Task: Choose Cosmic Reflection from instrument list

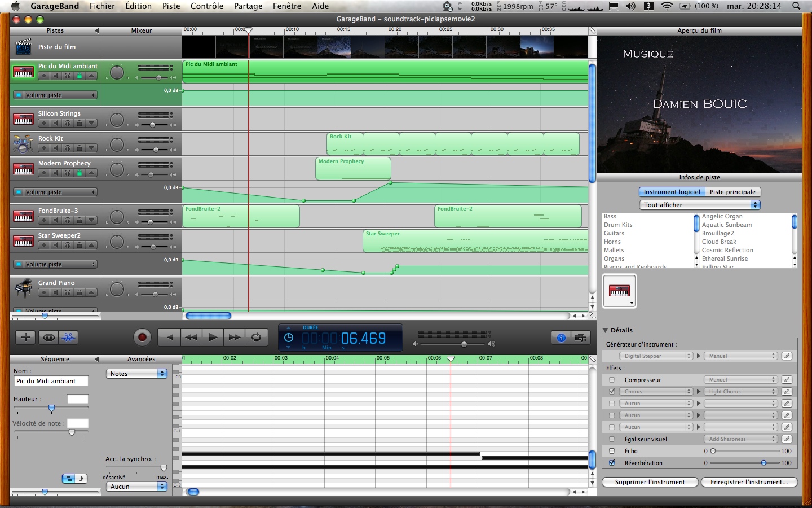Action: click(x=727, y=250)
